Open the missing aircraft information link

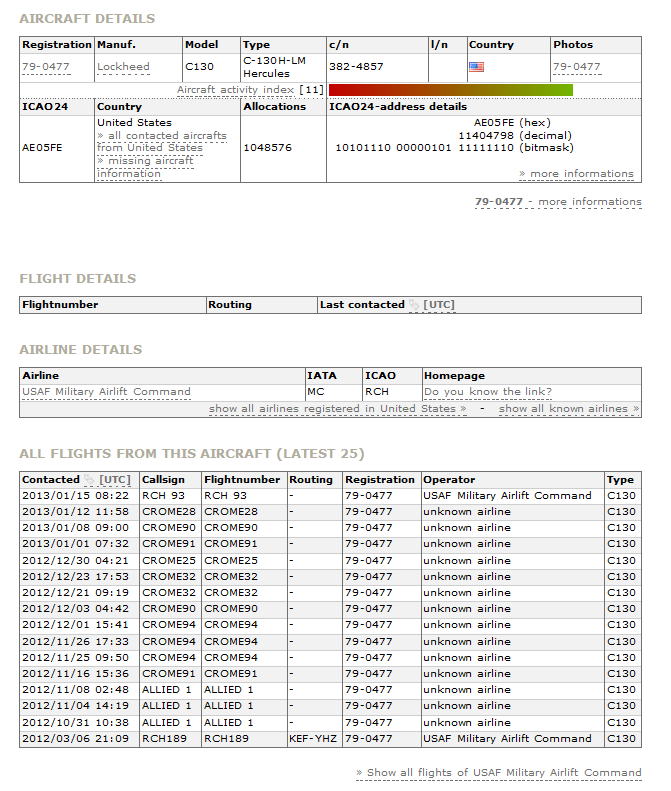point(145,167)
